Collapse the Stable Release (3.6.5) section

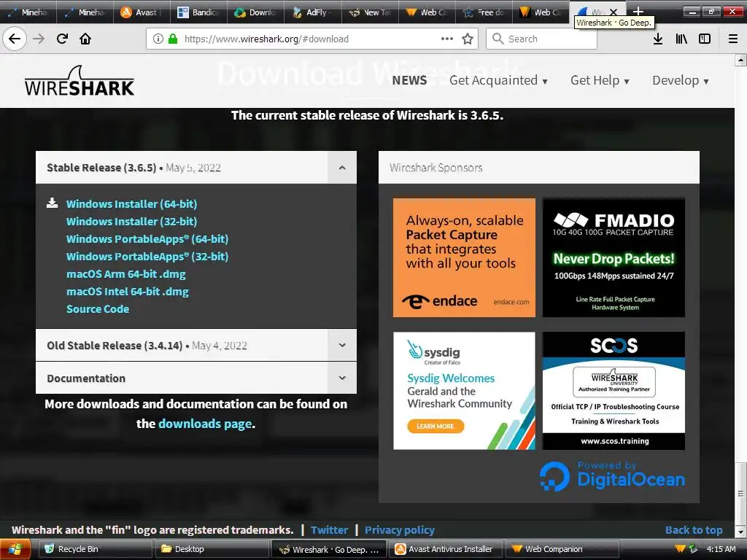[x=342, y=168]
